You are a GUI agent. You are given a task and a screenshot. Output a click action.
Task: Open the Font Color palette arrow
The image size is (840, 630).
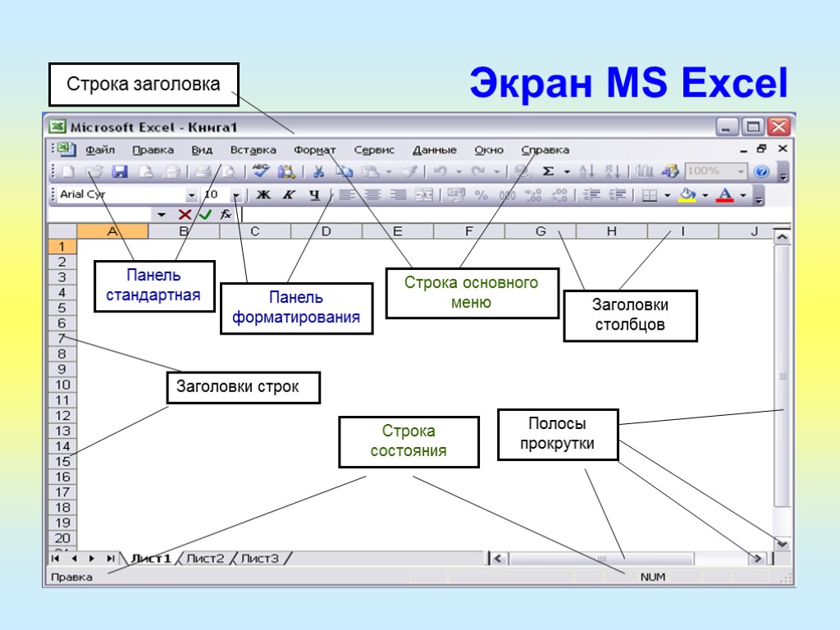743,195
